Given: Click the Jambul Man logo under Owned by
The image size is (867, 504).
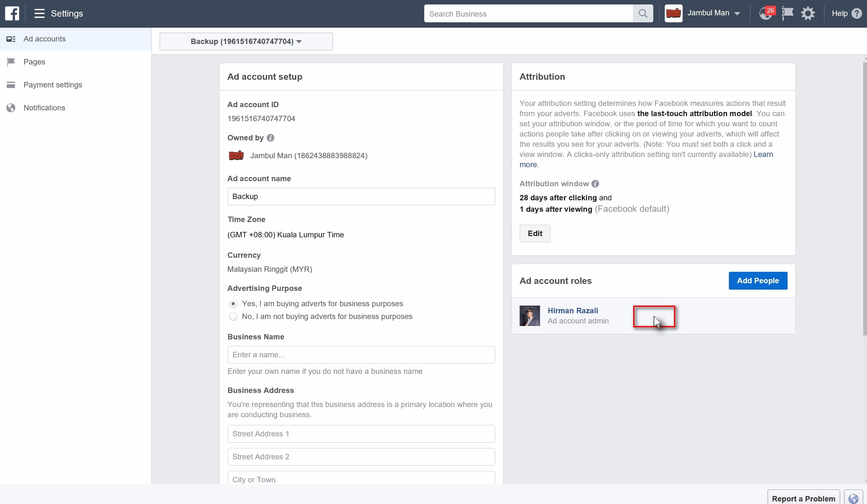Looking at the screenshot, I should click(236, 155).
